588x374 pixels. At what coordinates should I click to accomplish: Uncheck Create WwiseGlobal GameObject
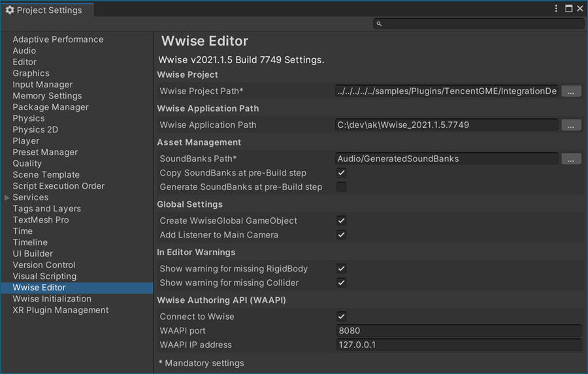click(342, 221)
